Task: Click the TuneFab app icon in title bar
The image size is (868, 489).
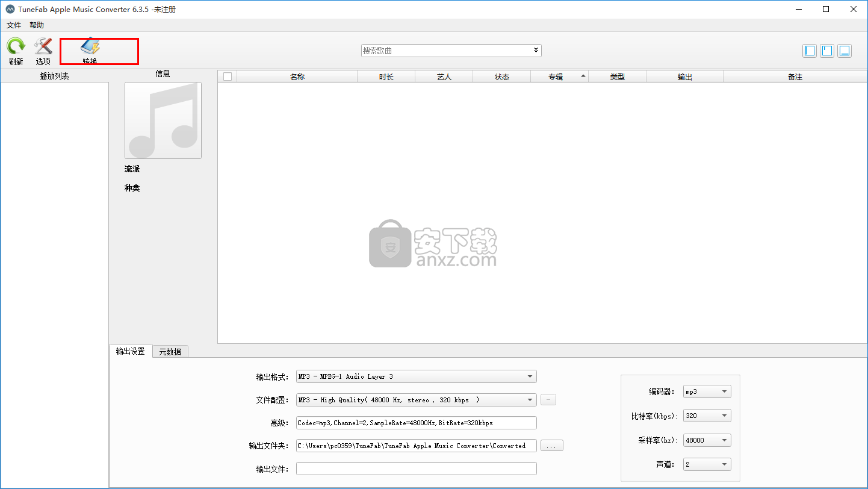Action: [10, 10]
